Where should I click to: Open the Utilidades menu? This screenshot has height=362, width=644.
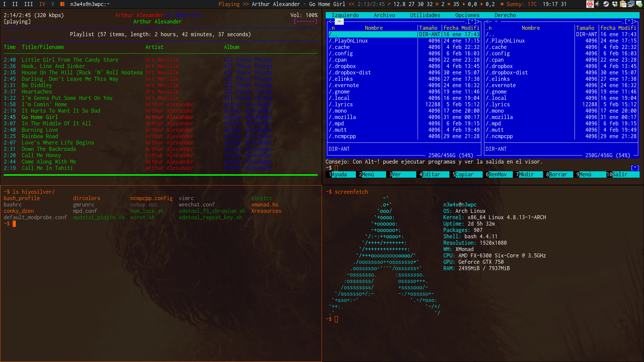coord(425,15)
